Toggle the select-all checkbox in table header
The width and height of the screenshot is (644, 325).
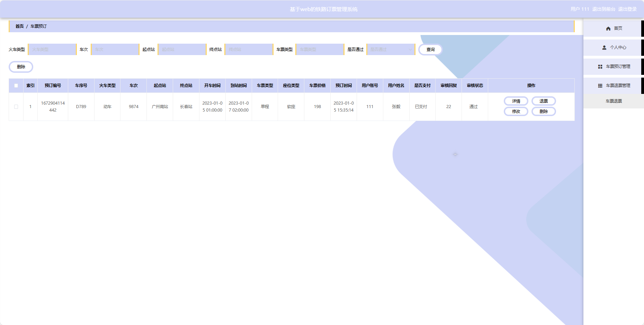[16, 86]
